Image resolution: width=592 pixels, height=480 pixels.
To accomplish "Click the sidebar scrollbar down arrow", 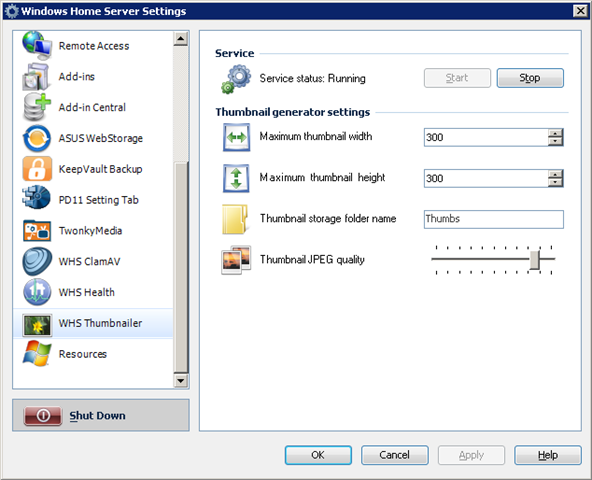I will [180, 381].
